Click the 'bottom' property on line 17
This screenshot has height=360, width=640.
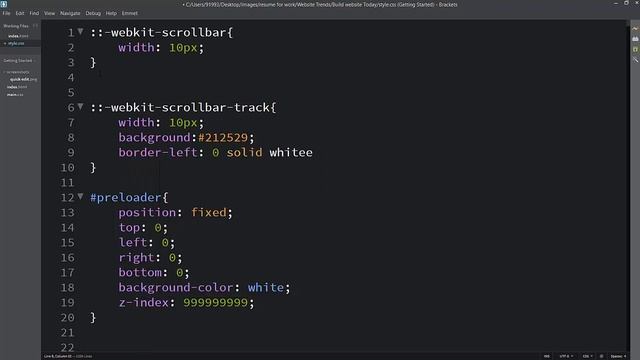point(140,273)
